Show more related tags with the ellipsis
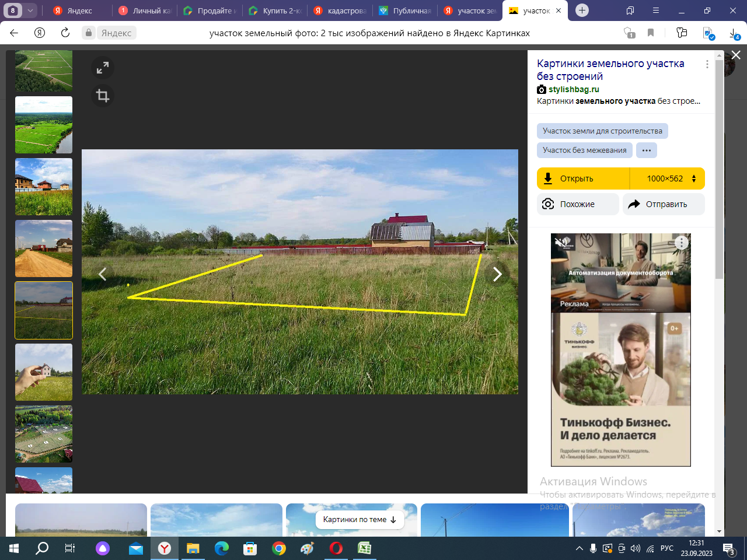The image size is (747, 560). tap(647, 150)
